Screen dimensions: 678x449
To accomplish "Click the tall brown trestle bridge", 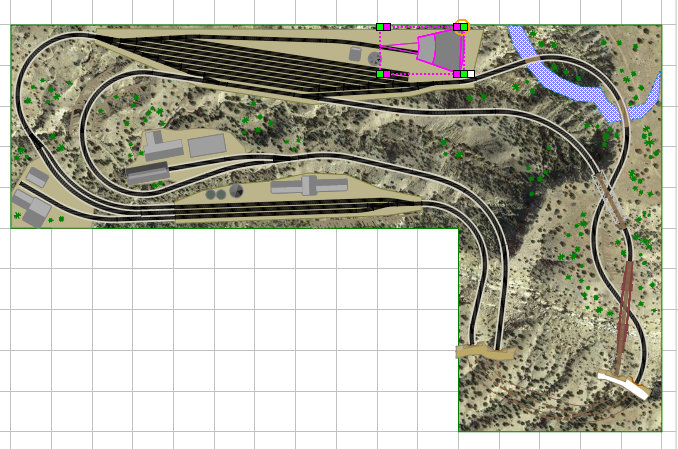I will [627, 310].
